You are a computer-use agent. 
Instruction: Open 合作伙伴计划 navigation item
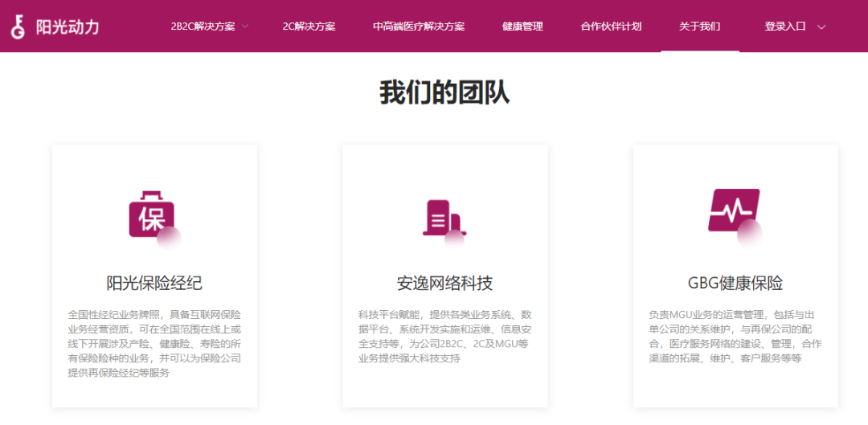tap(611, 27)
